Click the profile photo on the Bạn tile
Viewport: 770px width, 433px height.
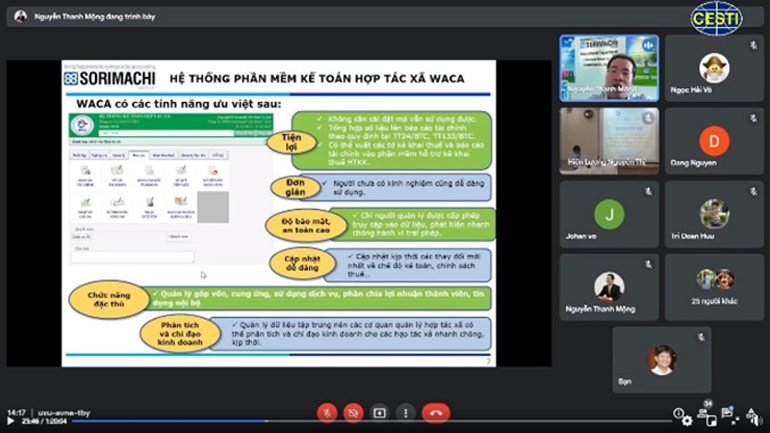tap(662, 360)
